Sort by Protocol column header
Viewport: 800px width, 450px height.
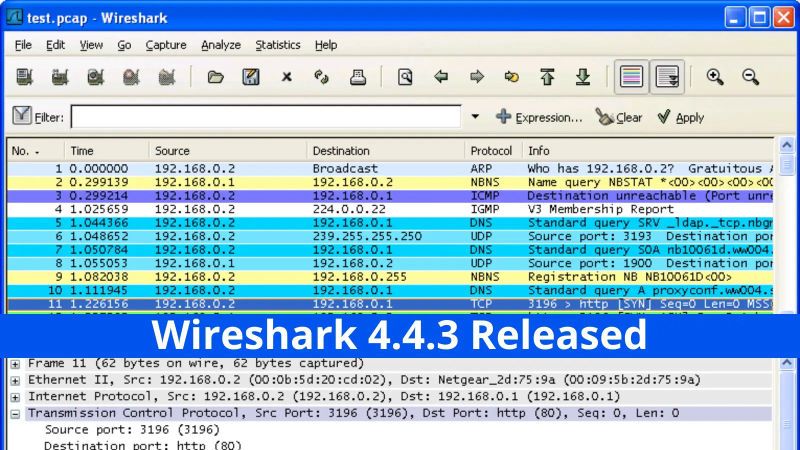point(493,151)
